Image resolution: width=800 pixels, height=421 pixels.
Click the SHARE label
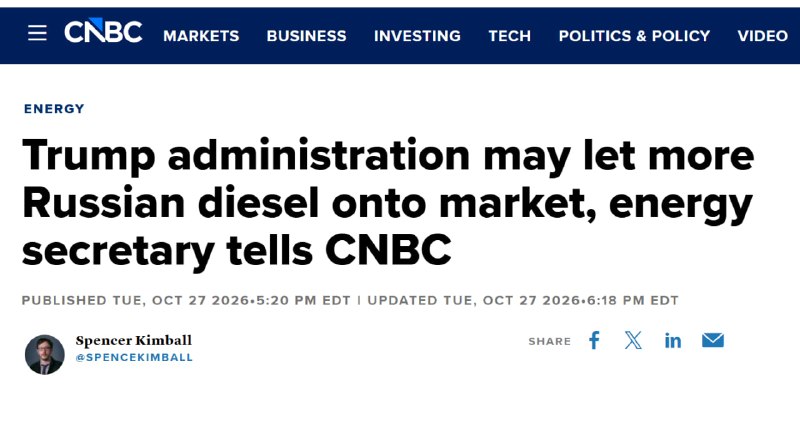(549, 341)
